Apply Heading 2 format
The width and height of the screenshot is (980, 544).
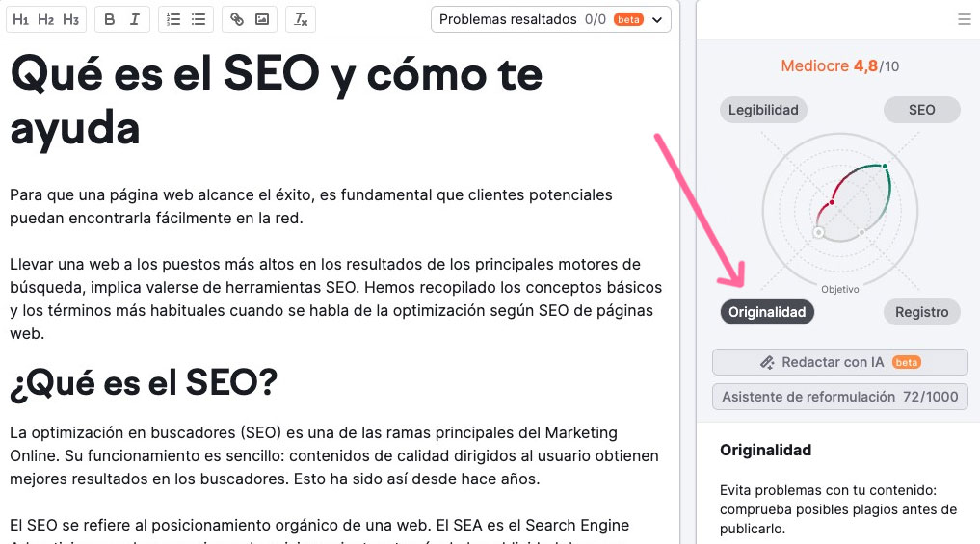point(45,19)
